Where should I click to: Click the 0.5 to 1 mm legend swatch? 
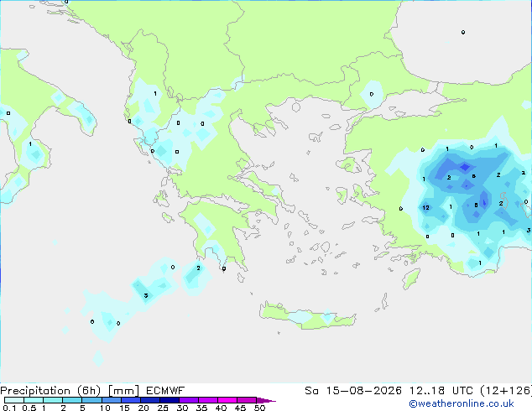[34, 400]
